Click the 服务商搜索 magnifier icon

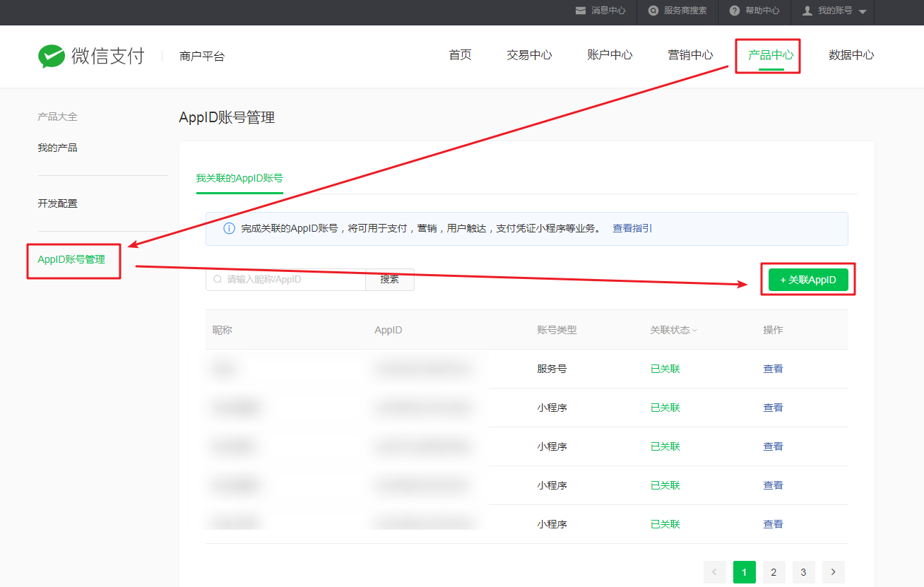(x=653, y=11)
